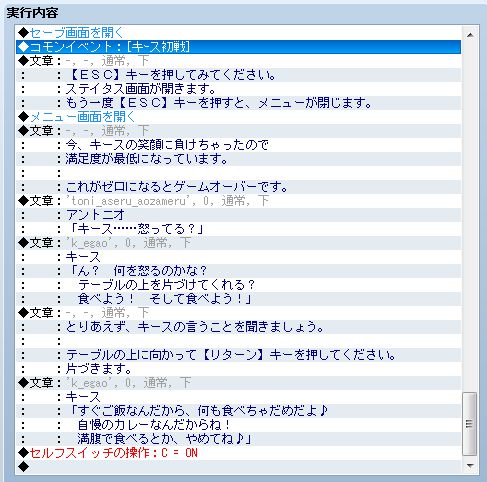Select the 文章 row with 'toni_aseru_aozameru'
Viewport: 487px width, 482px height.
click(x=238, y=201)
